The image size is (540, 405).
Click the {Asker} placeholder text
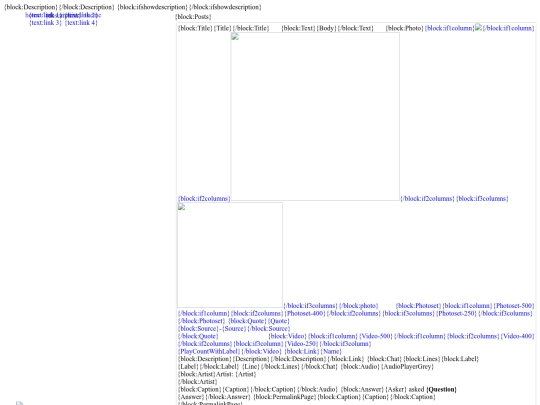tap(396, 389)
